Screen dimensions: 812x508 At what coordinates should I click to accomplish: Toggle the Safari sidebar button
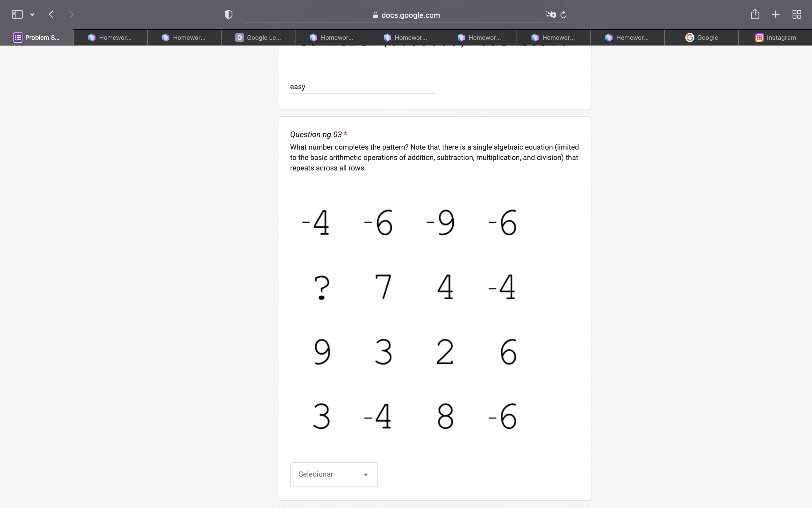tap(17, 14)
